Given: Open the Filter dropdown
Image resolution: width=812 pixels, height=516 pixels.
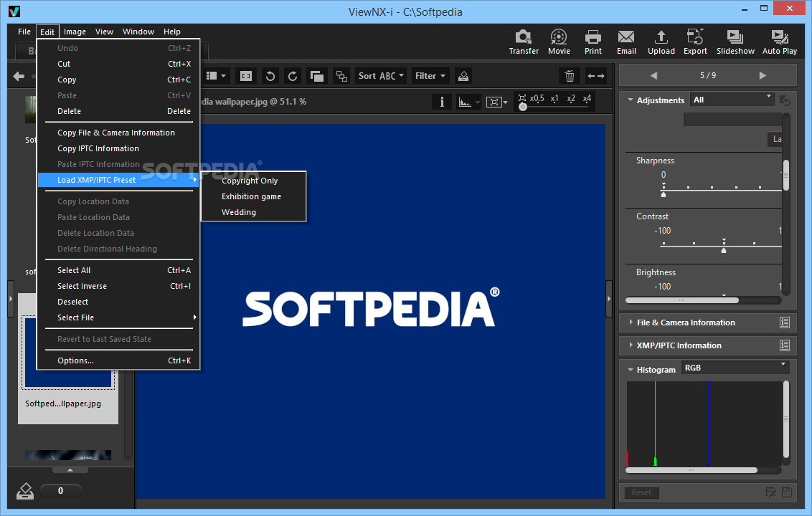Looking at the screenshot, I should coord(430,76).
